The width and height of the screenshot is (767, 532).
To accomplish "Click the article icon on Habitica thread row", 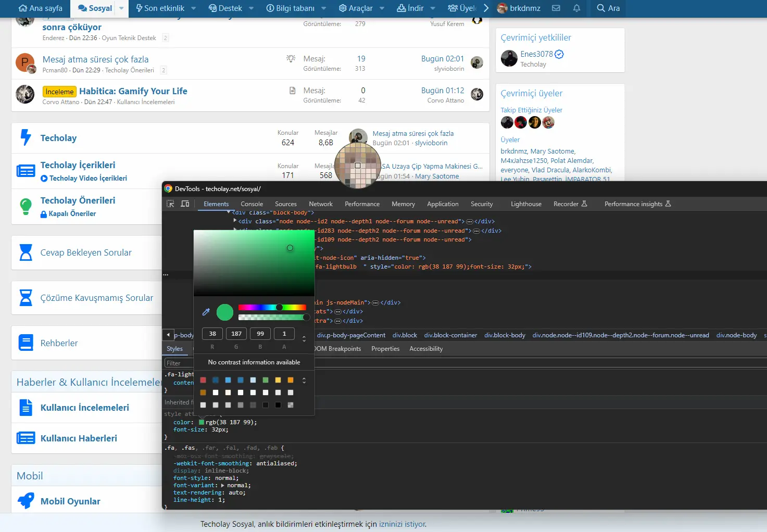I will (x=293, y=91).
